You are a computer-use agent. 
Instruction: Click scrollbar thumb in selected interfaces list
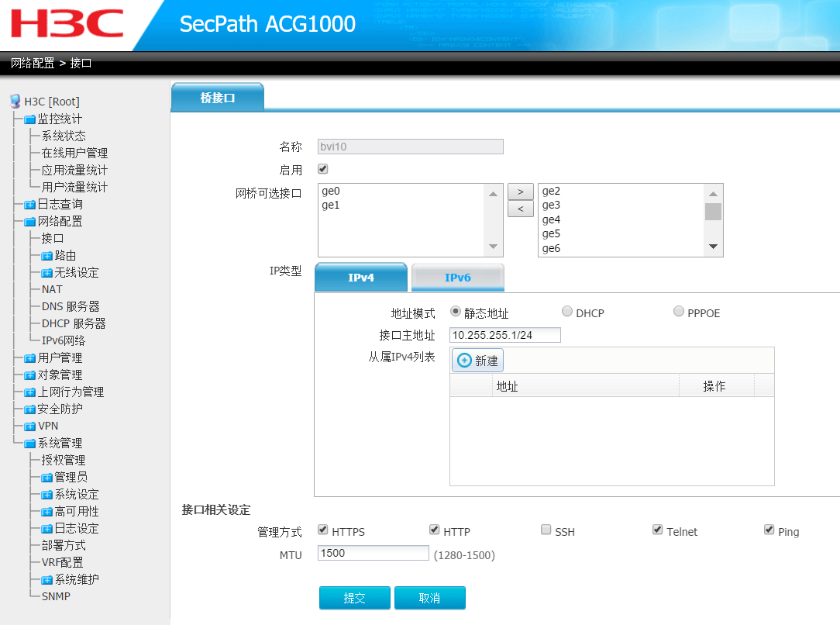[712, 212]
